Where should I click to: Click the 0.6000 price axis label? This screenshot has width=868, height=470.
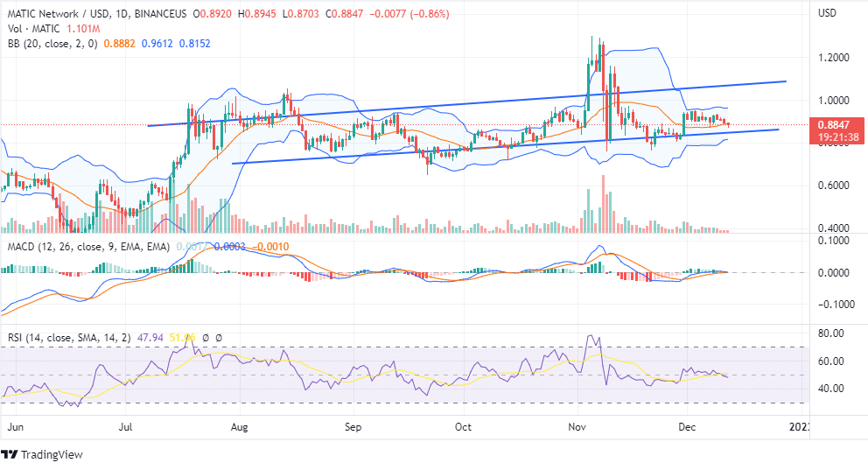click(833, 186)
